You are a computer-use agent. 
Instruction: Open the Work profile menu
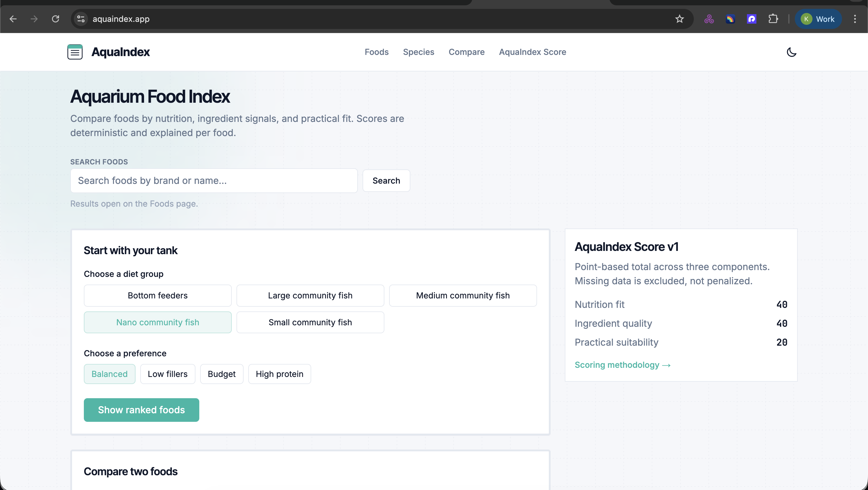[x=818, y=19]
